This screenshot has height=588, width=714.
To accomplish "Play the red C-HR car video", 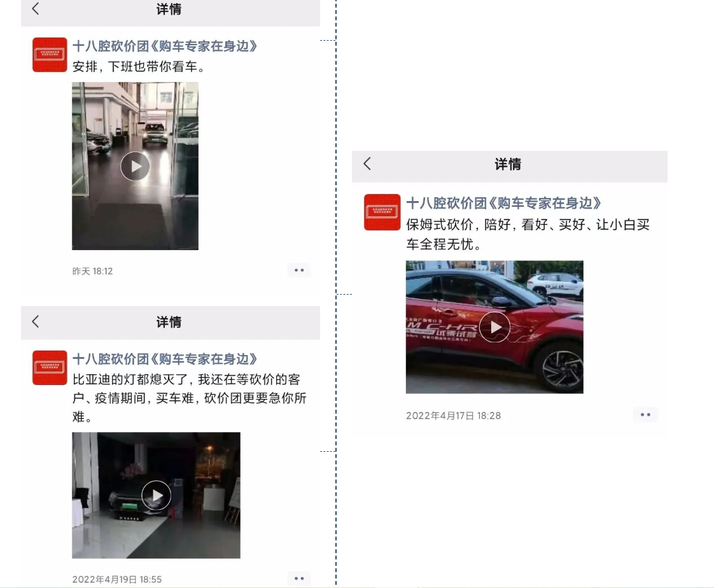I will [x=494, y=327].
